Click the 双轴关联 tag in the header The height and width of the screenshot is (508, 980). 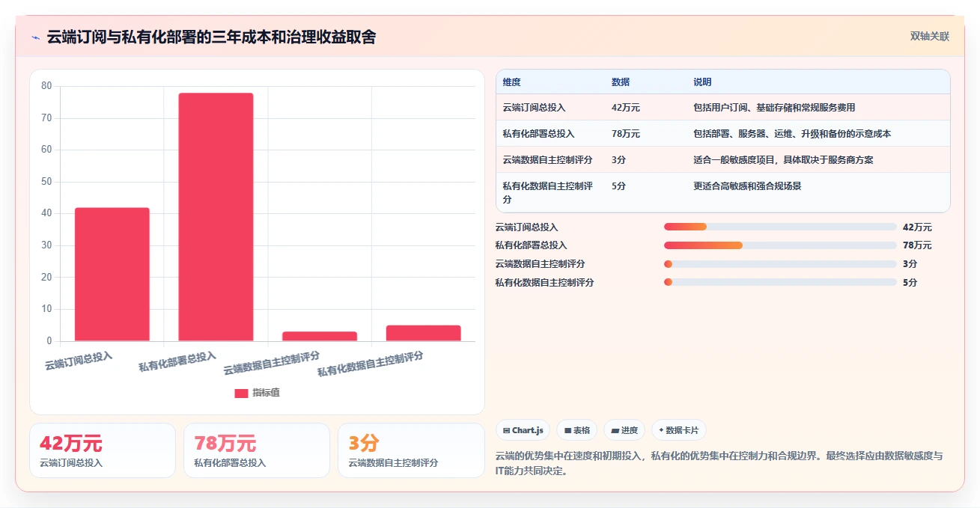(x=930, y=37)
